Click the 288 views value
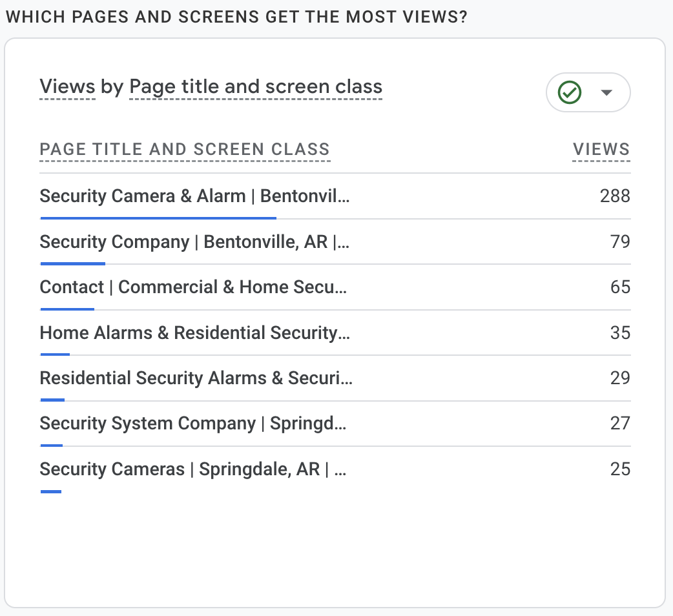The height and width of the screenshot is (616, 673). click(614, 196)
